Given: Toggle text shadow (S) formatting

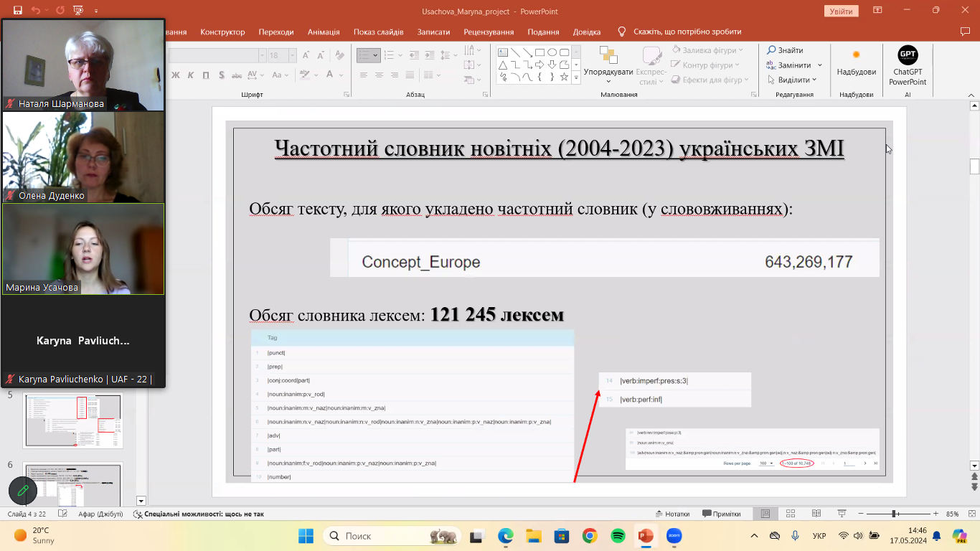Looking at the screenshot, I should [x=221, y=75].
